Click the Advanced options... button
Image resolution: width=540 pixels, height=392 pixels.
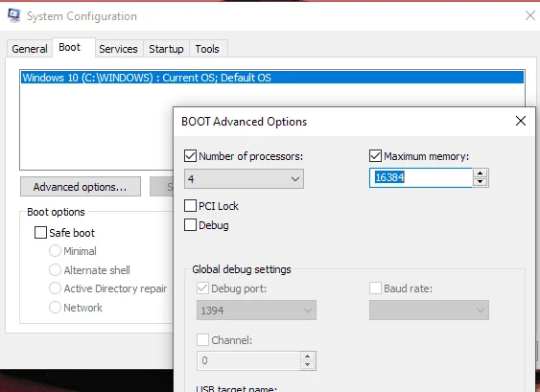click(x=81, y=187)
